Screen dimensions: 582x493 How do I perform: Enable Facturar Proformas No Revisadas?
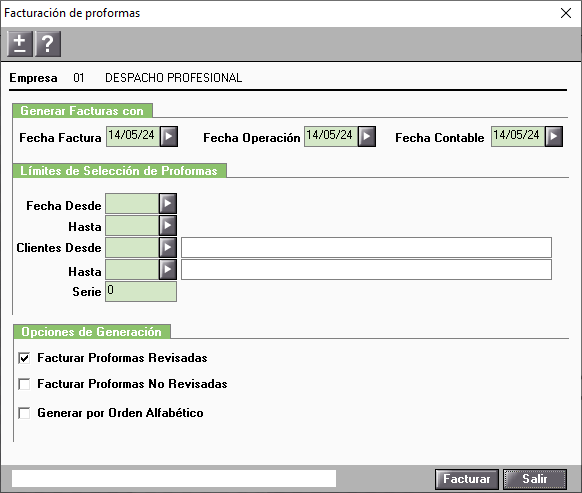pyautogui.click(x=24, y=384)
